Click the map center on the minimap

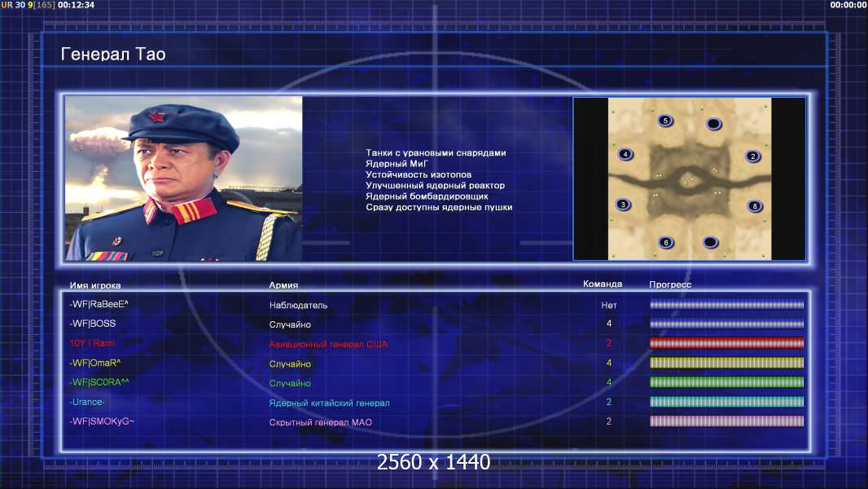[690, 180]
